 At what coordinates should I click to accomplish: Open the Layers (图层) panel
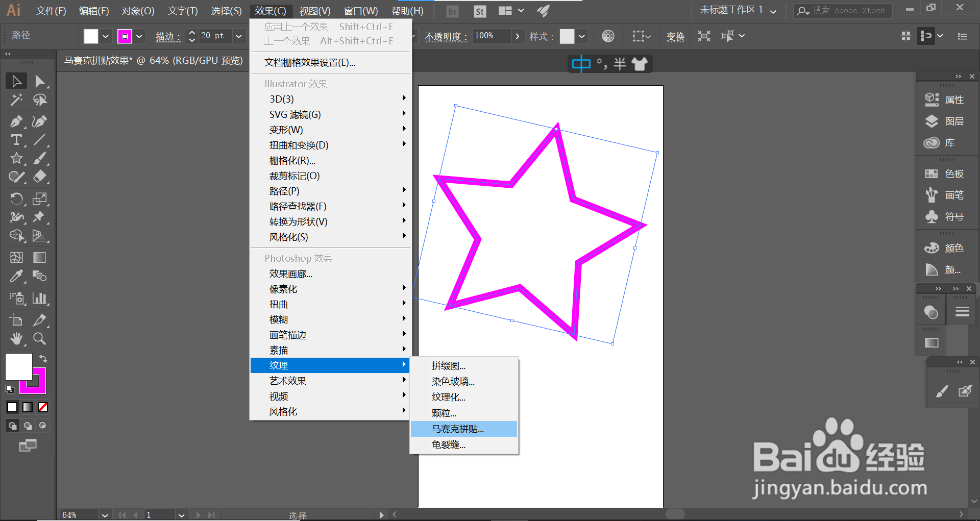pos(944,121)
